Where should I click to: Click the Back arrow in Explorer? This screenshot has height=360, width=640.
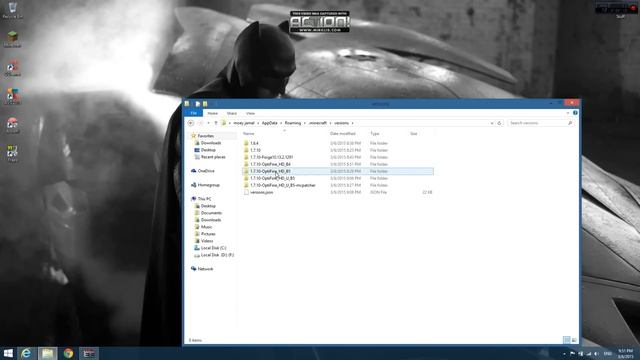click(x=191, y=123)
